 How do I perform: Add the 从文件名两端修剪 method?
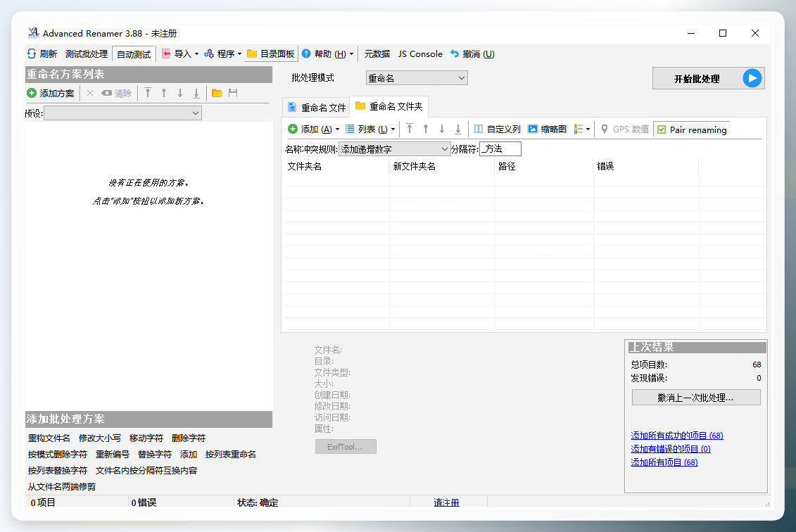[x=61, y=487]
